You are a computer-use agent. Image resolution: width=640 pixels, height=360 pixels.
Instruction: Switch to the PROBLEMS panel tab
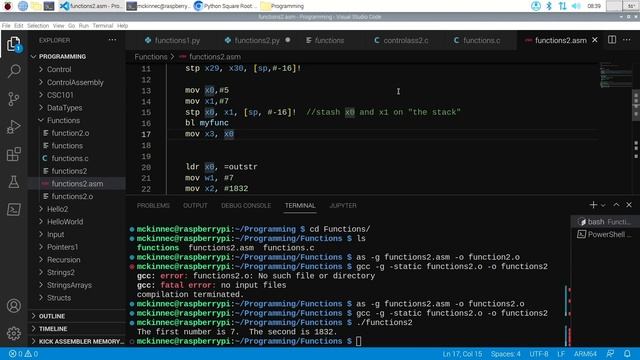[153, 206]
